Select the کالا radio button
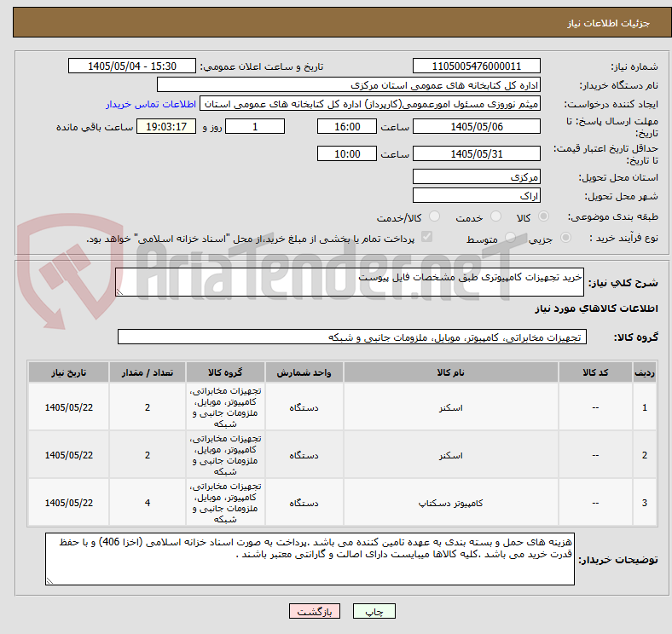Image resolution: width=672 pixels, height=634 pixels. pyautogui.click(x=543, y=216)
